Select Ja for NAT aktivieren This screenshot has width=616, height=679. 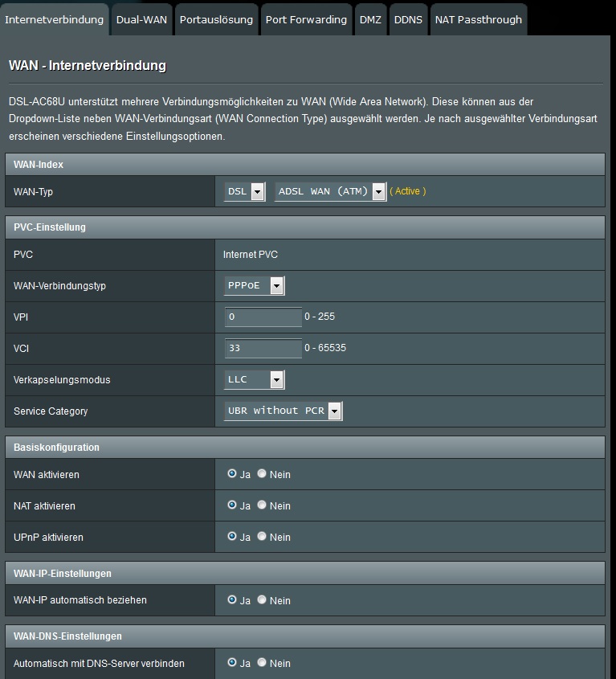(x=232, y=505)
